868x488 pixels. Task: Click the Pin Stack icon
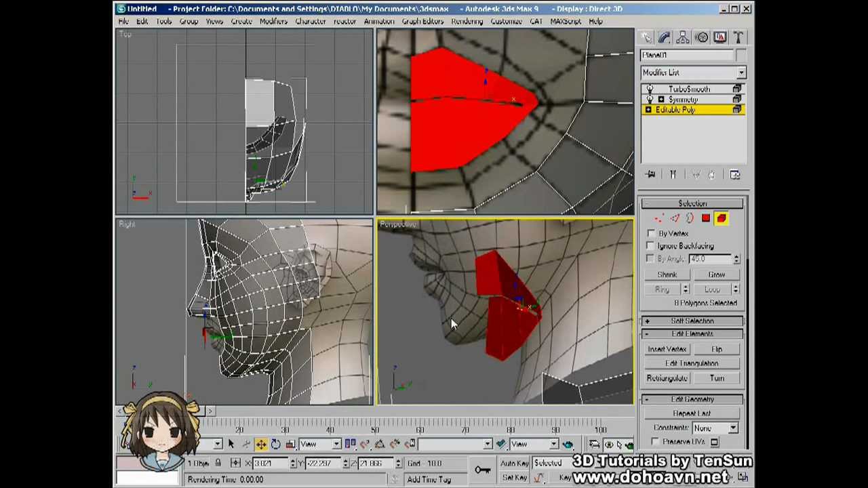650,175
